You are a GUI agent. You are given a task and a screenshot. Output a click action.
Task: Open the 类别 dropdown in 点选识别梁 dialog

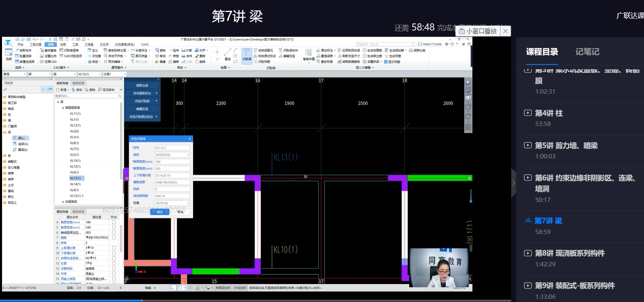coord(172,155)
